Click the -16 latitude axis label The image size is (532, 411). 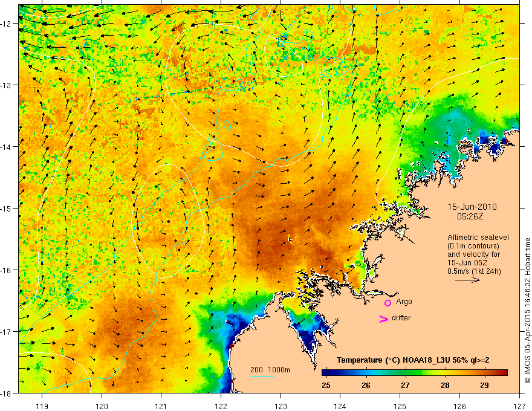click(6, 270)
